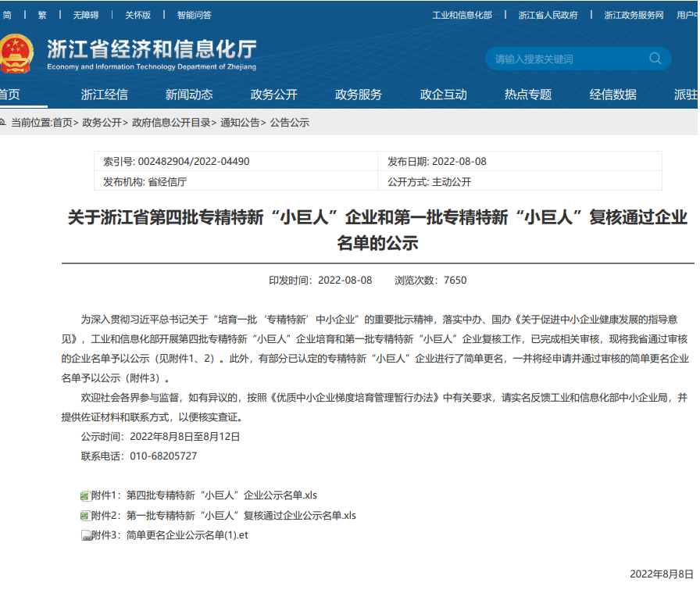Download 简单更名企业公示名单(1).et attachment
The height and width of the screenshot is (590, 700).
point(187,536)
